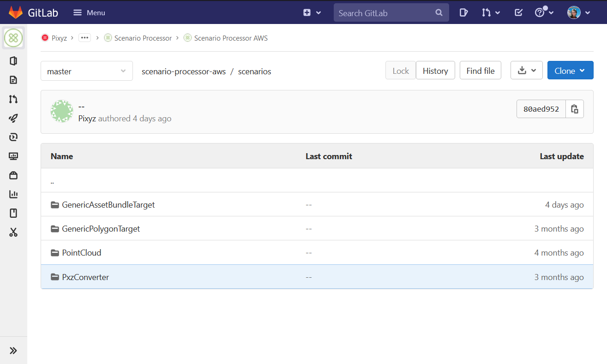Open the GenericPolygonTarget folder
The height and width of the screenshot is (364, 607).
(x=101, y=229)
